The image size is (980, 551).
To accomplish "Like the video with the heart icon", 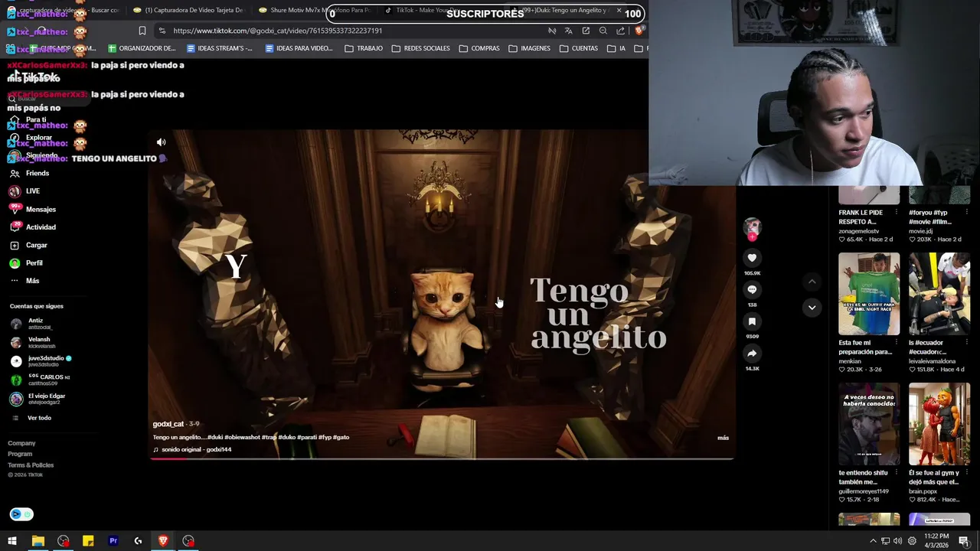I will coord(752,259).
